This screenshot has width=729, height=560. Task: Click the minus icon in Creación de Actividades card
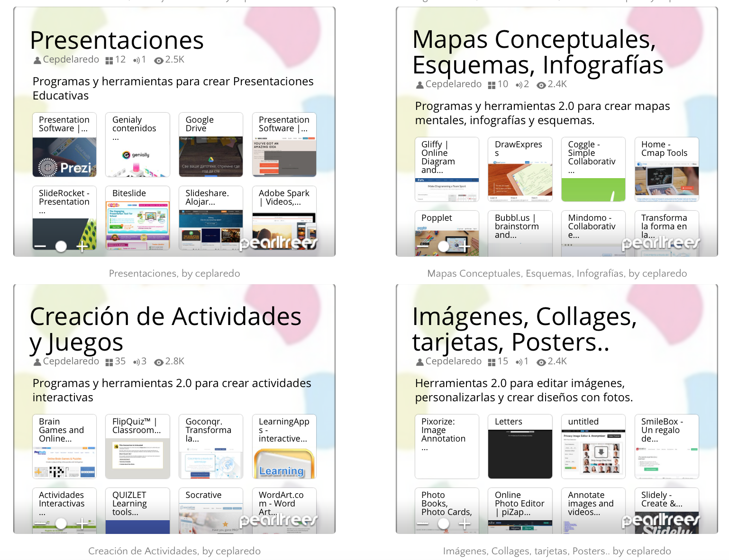(x=40, y=524)
